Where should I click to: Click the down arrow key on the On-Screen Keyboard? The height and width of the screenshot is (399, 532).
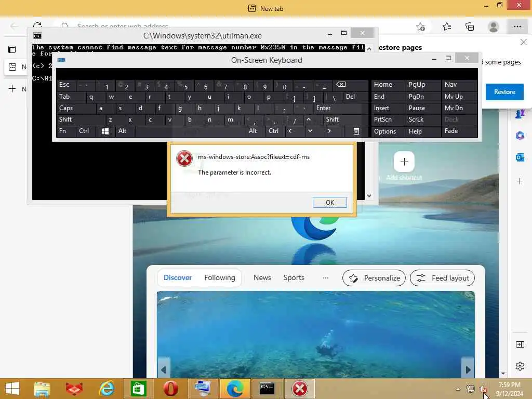[x=310, y=131]
